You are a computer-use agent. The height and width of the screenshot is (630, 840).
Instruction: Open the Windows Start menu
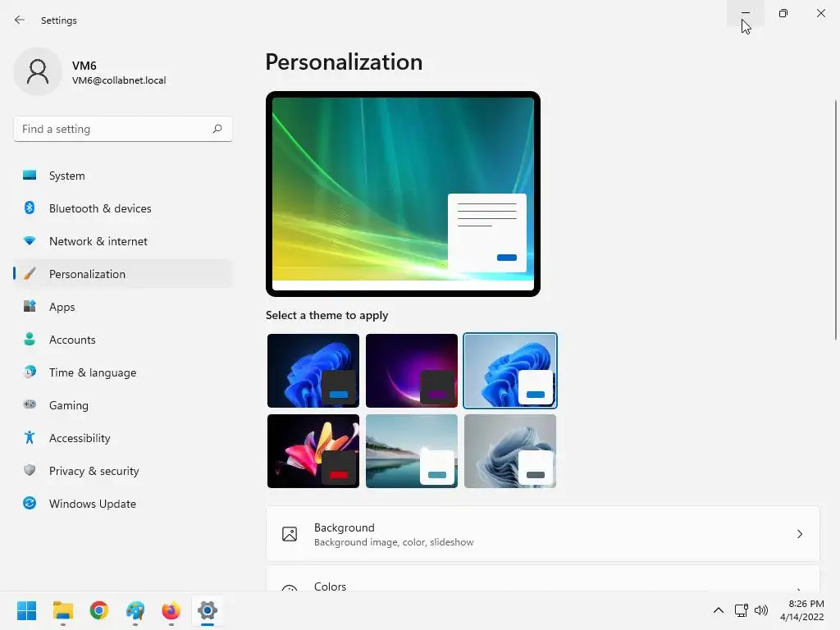pos(26,610)
